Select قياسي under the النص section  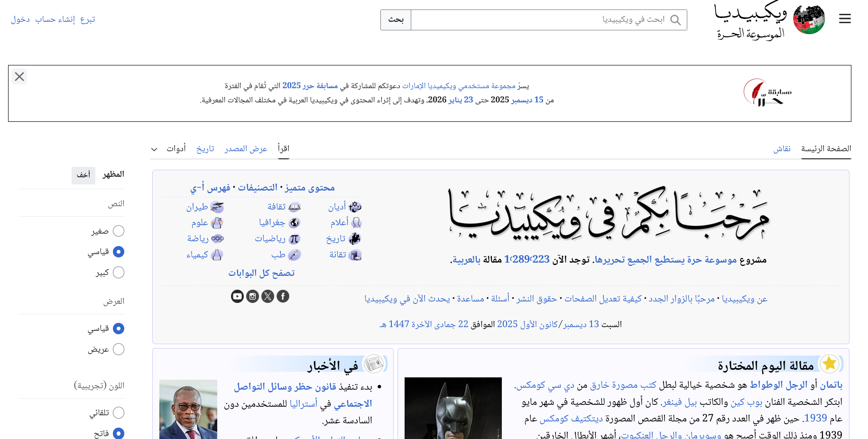tap(119, 252)
